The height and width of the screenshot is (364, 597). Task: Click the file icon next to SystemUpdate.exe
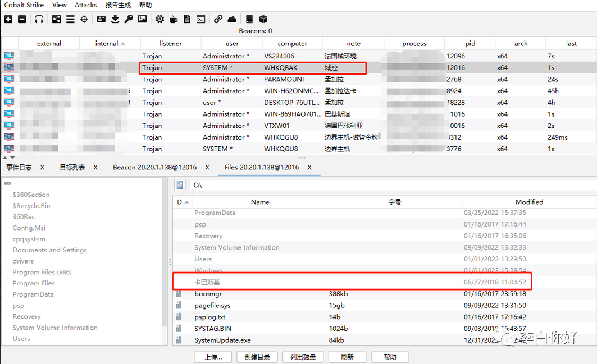179,340
